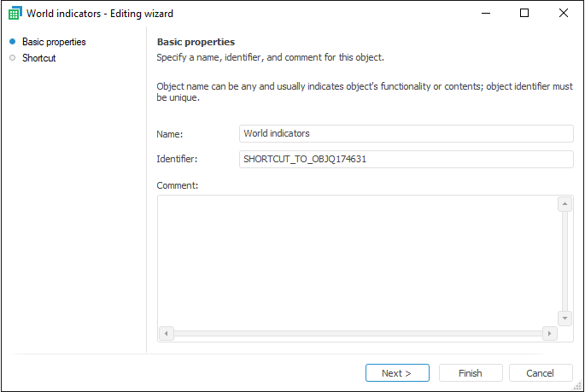Click the Finish button
Image resolution: width=585 pixels, height=392 pixels.
coord(470,373)
